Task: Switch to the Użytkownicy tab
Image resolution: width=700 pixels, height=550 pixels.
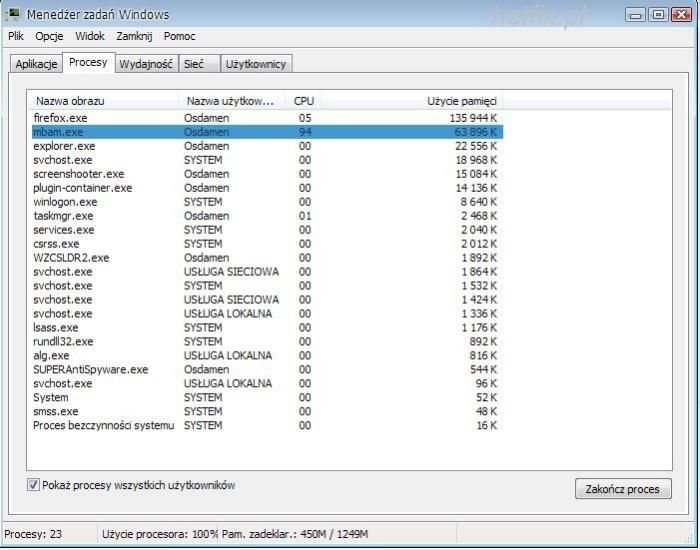Action: [x=256, y=64]
